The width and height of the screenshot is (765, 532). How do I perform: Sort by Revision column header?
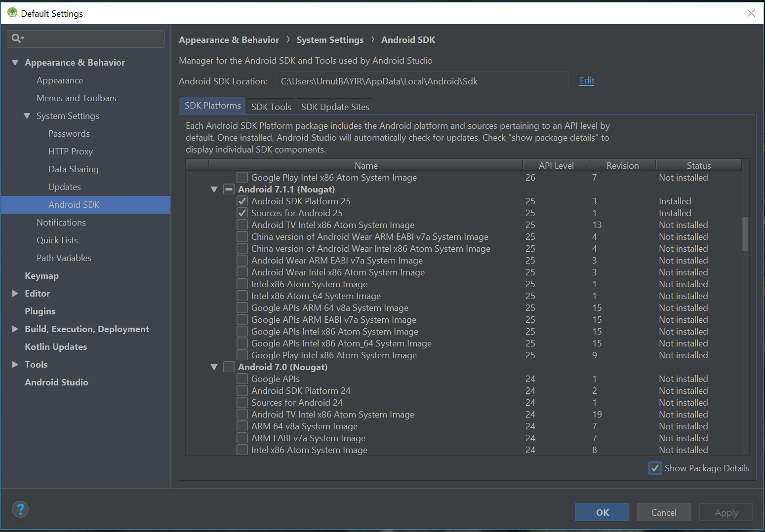(622, 166)
